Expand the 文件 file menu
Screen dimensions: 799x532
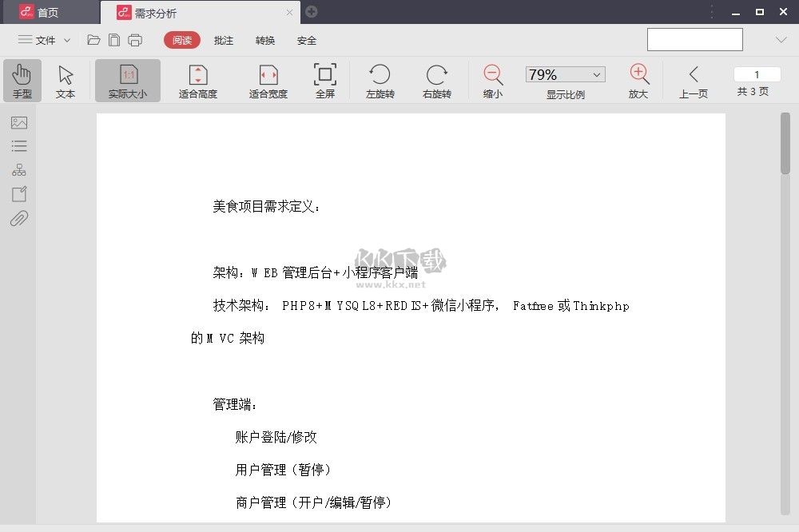point(44,39)
